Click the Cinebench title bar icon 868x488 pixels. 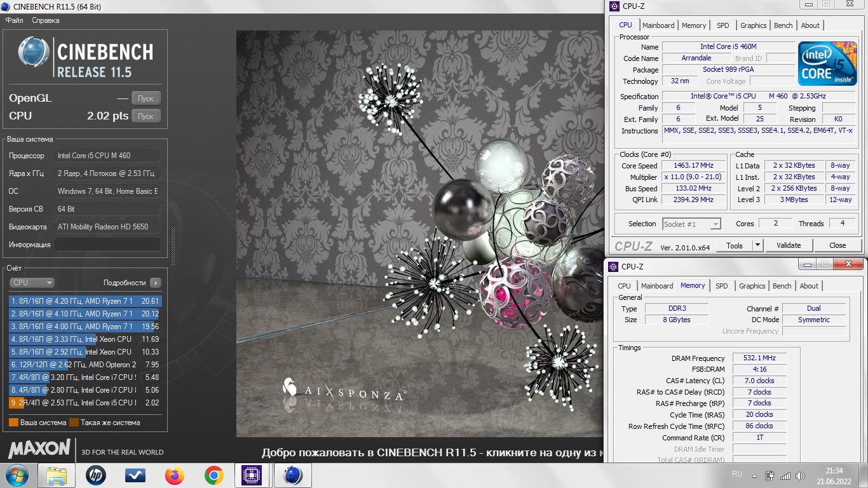6,6
